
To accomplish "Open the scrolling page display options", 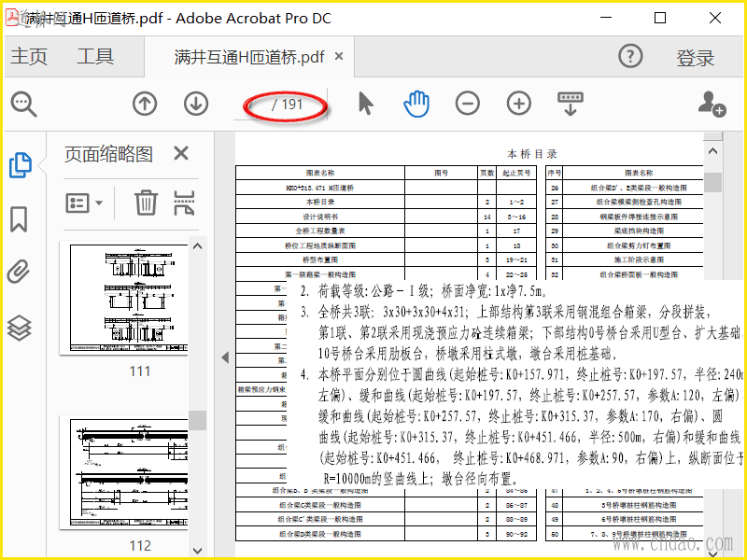I will pos(571,104).
